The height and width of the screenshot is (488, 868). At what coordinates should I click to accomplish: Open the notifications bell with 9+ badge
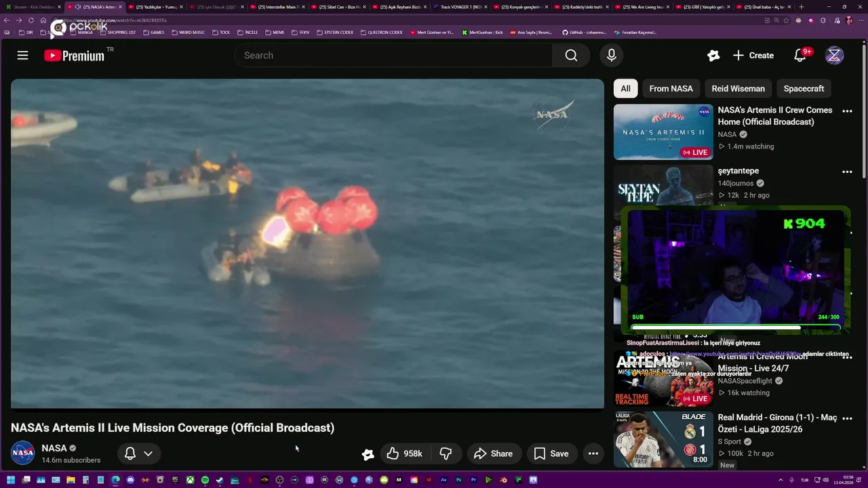tap(800, 56)
